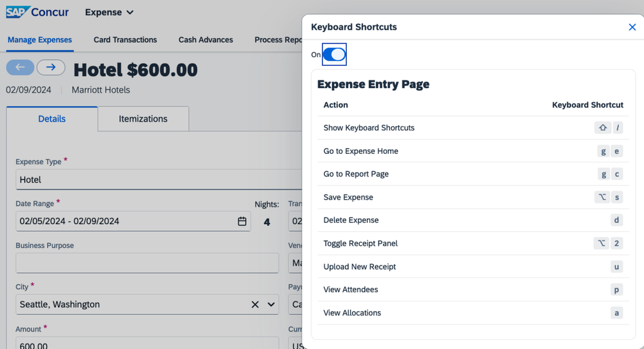The image size is (644, 349).
Task: Switch to the Itemizations tab
Action: 143,119
